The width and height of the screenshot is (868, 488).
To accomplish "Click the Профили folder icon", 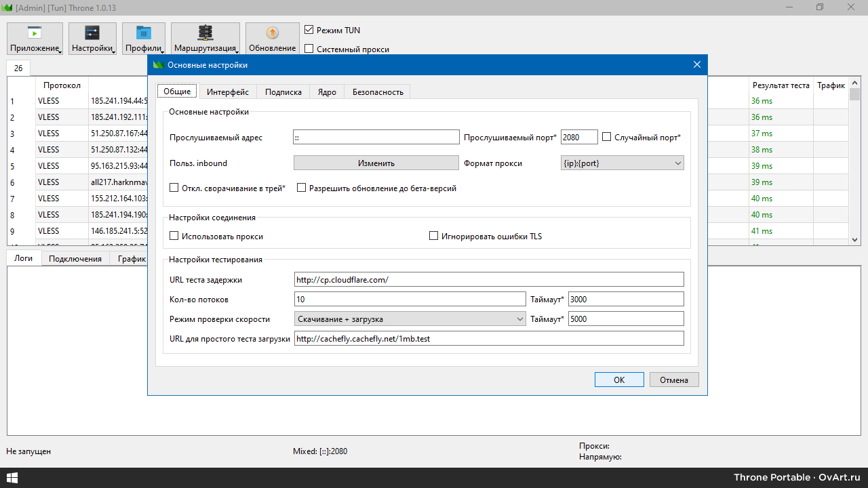I will (144, 33).
